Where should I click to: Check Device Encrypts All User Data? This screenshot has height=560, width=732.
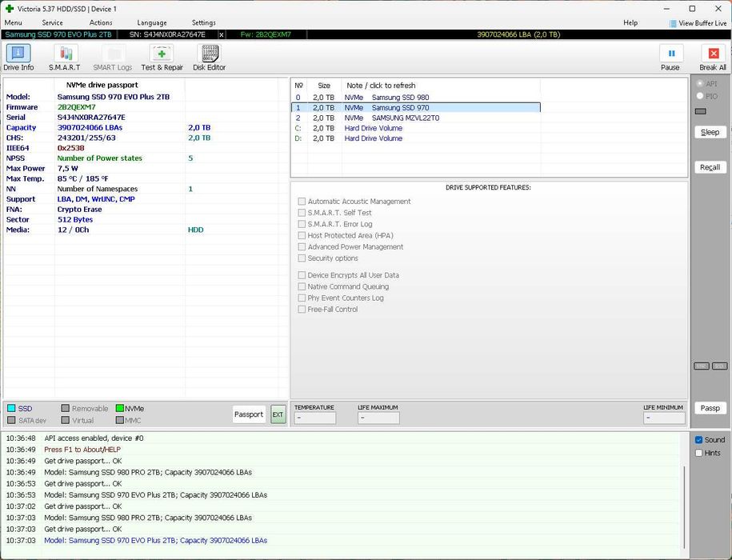coord(302,275)
